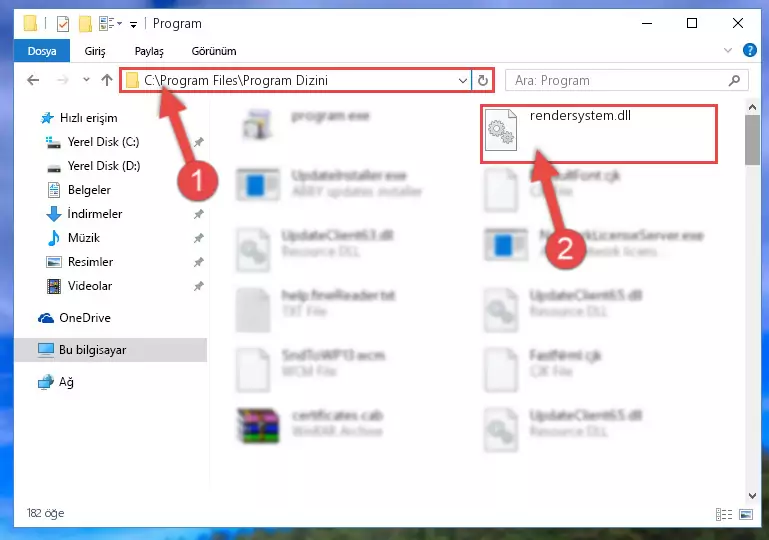Select the rendersystem.dll file
Viewport: 769px width, 540px height.
(x=599, y=133)
